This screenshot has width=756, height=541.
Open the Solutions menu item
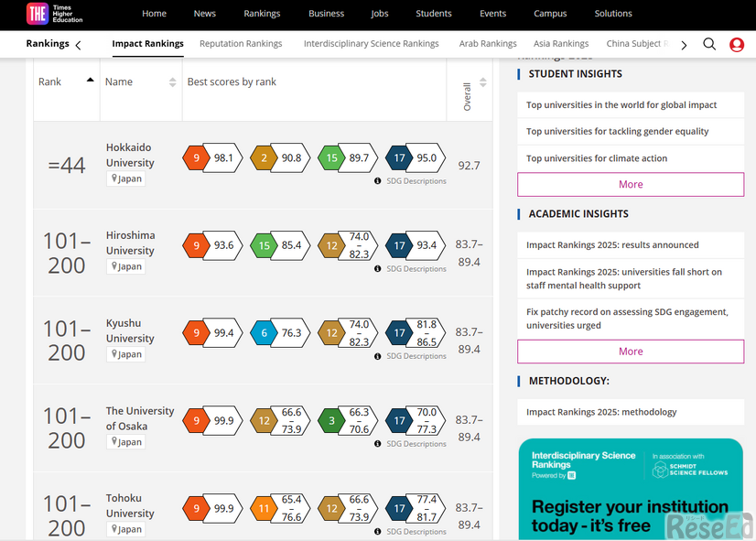(x=613, y=14)
